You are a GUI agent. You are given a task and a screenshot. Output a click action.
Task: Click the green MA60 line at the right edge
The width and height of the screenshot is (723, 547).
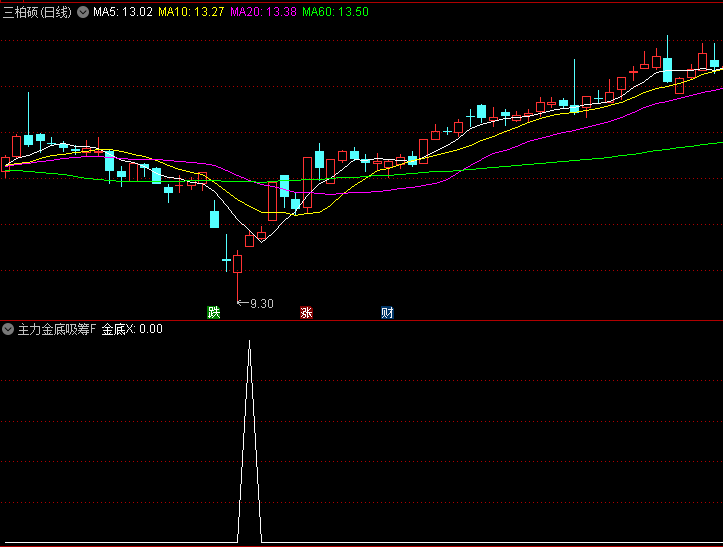point(715,142)
